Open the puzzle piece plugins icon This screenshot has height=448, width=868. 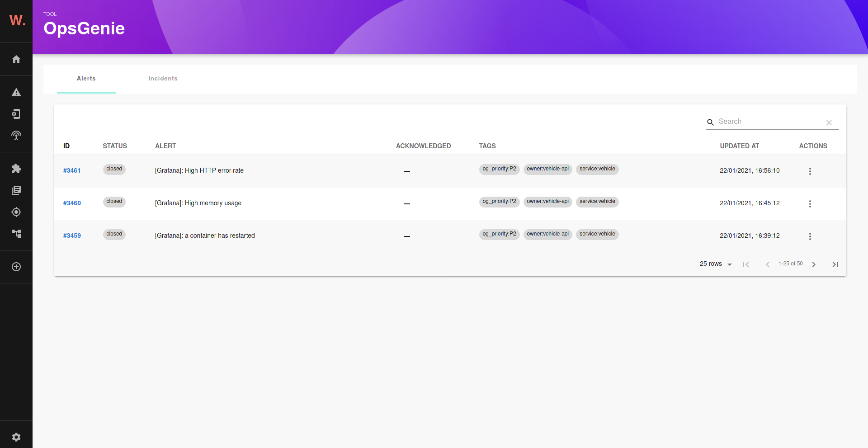(16, 169)
